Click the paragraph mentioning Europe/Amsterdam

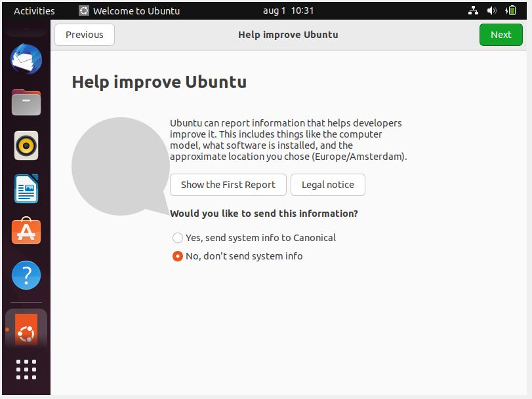click(289, 140)
